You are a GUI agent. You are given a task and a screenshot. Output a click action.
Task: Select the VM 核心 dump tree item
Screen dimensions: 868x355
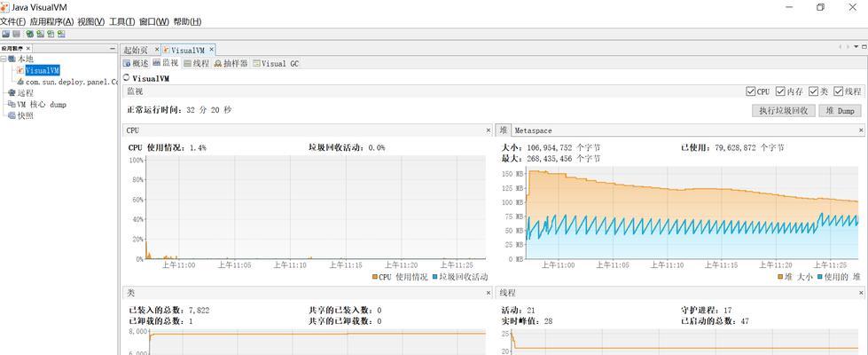coord(42,104)
